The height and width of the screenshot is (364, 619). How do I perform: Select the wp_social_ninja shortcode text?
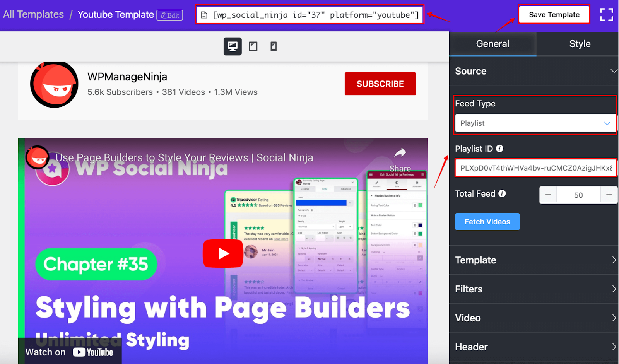coord(316,15)
